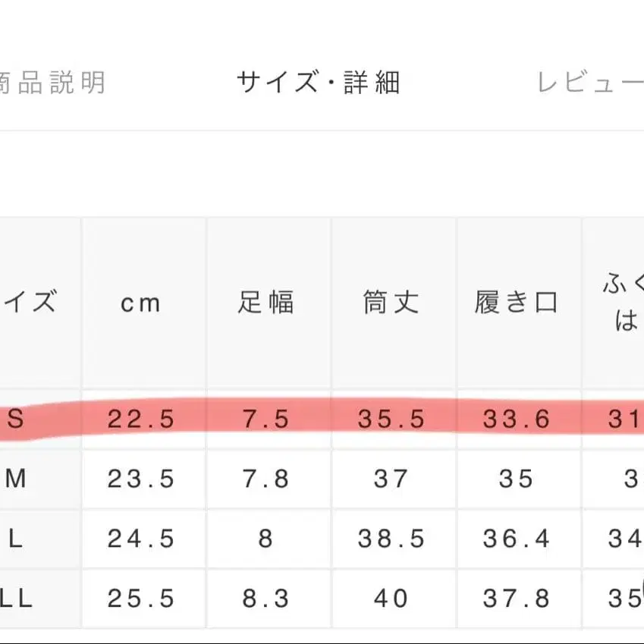Image resolution: width=644 pixels, height=644 pixels.
Task: Select the 筒丈 column header
Action: click(391, 303)
